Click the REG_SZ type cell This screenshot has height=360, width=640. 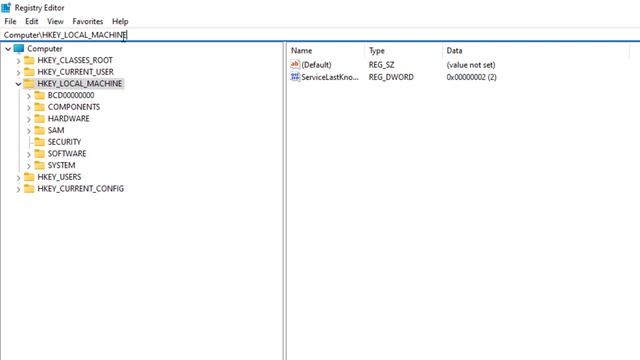click(x=381, y=64)
